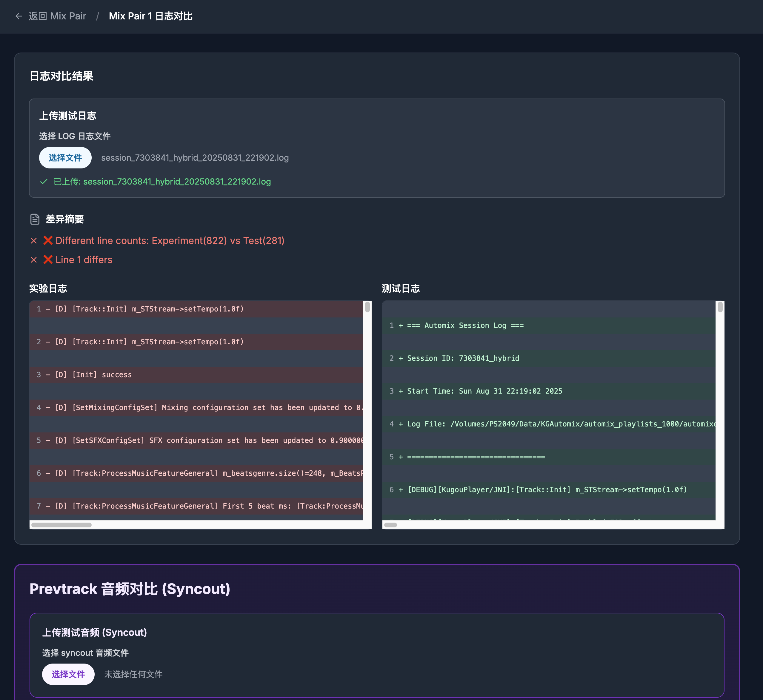The height and width of the screenshot is (700, 763).
Task: Click the 未选择任何文件 label
Action: [x=133, y=674]
